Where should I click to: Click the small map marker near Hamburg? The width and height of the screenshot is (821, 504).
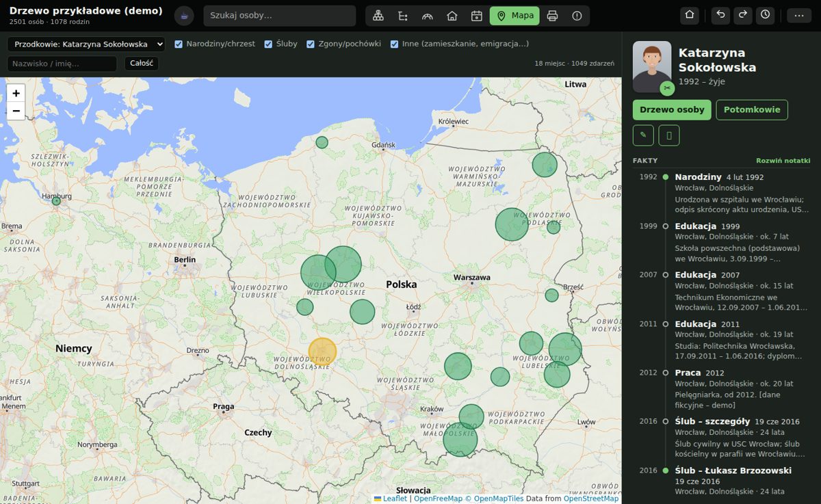pyautogui.click(x=56, y=201)
